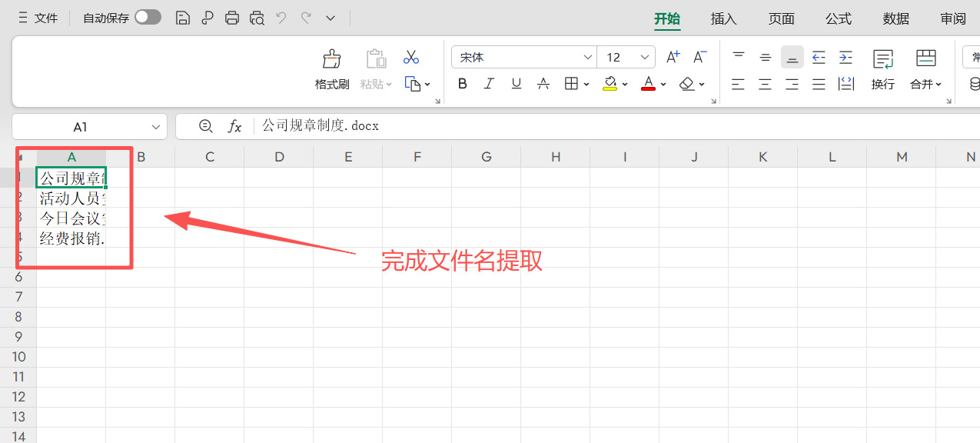The image size is (980, 443).
Task: Increase indent icon
Action: coord(845,57)
